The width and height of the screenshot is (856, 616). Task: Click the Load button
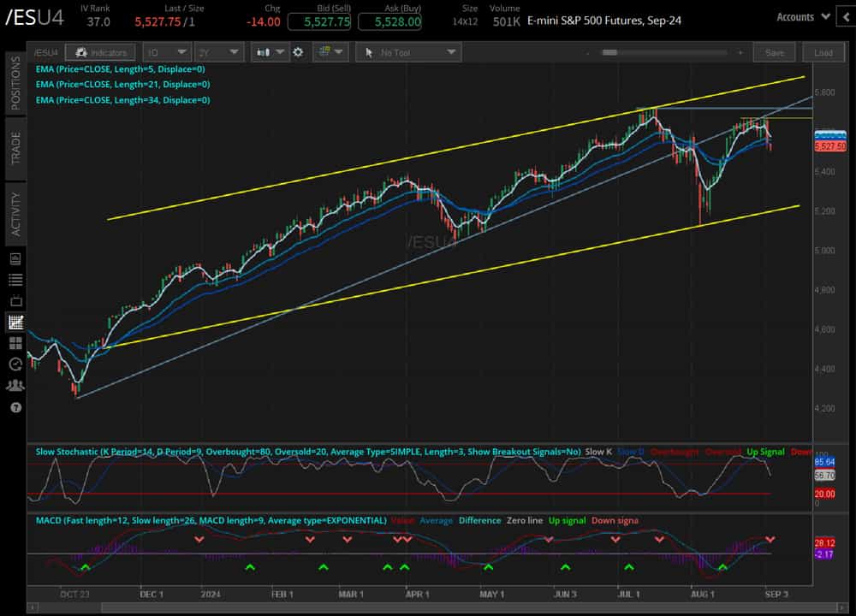[x=823, y=52]
